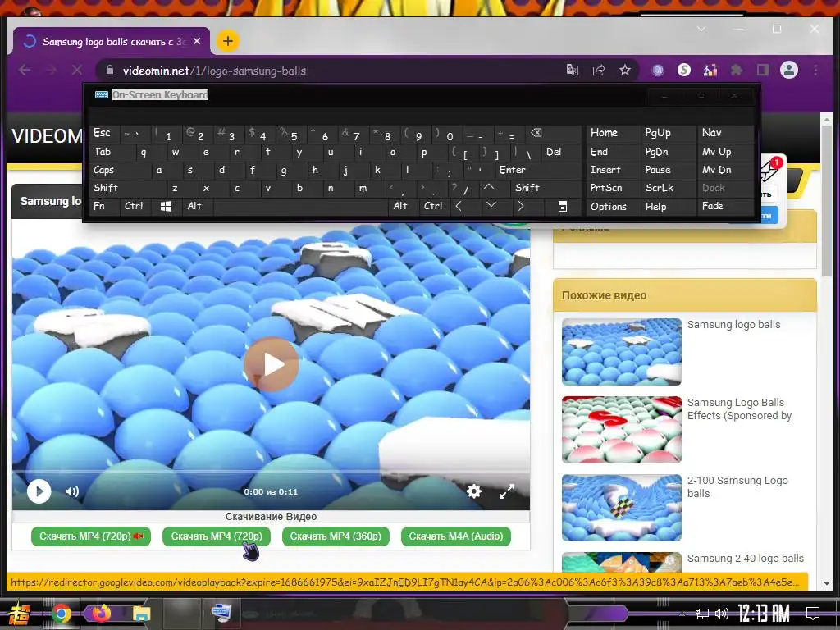Open a new browser tab with plus button
This screenshot has width=840, height=630.
coord(228,41)
